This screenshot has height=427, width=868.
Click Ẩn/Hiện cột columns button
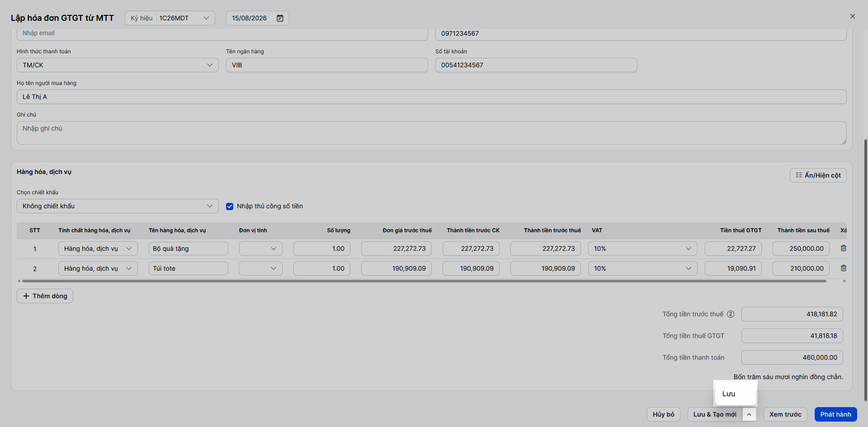818,175
